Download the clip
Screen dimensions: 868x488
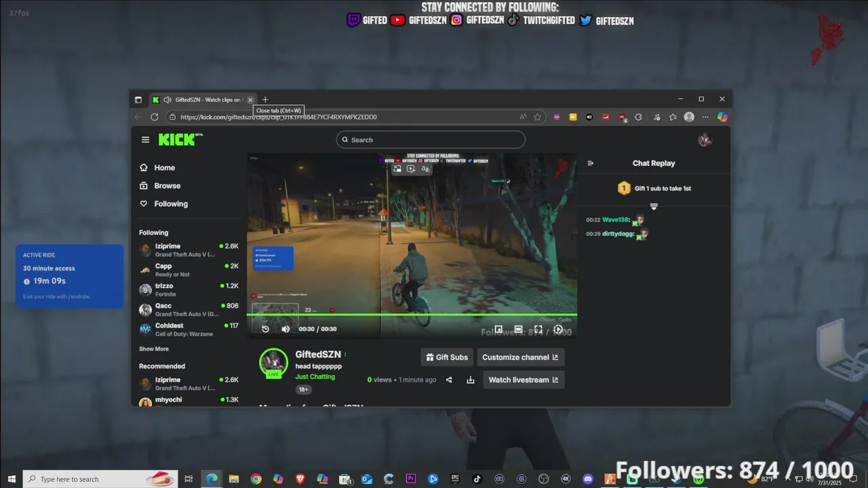(x=471, y=380)
